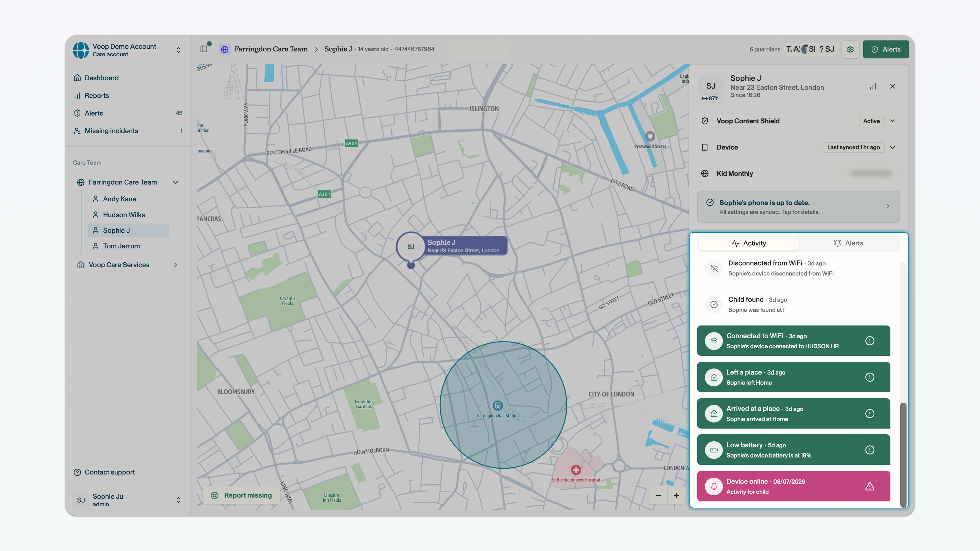
Task: Click the green Alerts button
Action: [x=886, y=49]
